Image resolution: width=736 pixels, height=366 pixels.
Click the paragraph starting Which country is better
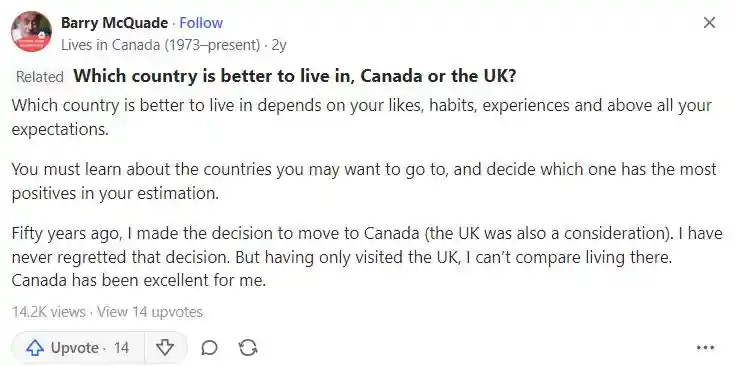point(361,117)
